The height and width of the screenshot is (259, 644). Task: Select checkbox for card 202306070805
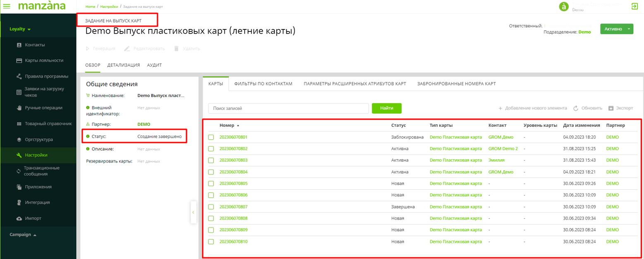(x=211, y=184)
